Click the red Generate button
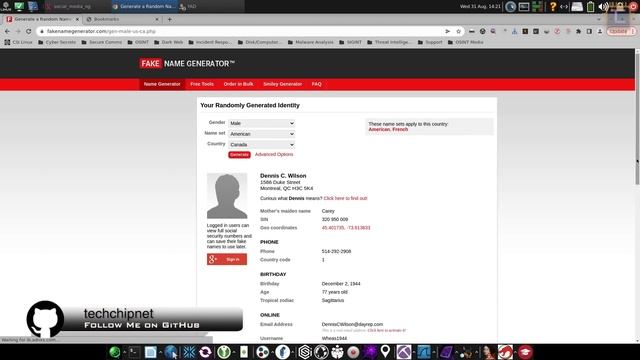The width and height of the screenshot is (640, 360). (x=239, y=155)
